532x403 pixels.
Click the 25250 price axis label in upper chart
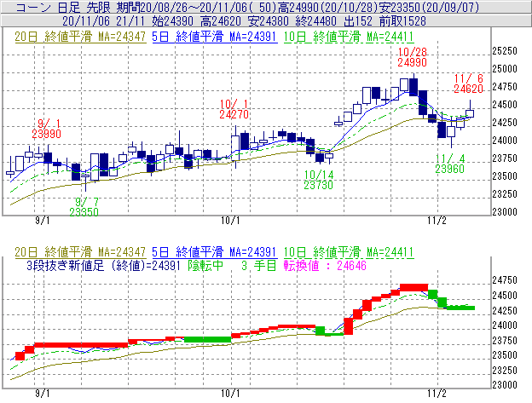(x=505, y=51)
